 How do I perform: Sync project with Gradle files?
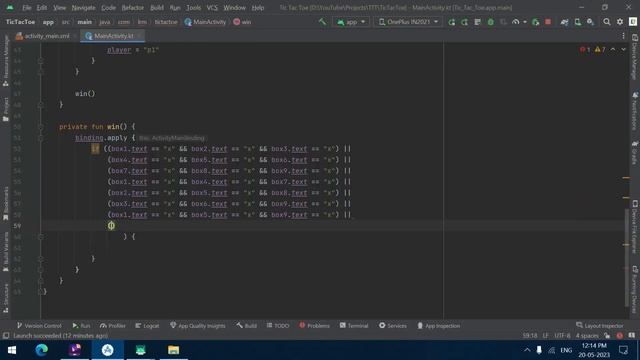(564, 22)
